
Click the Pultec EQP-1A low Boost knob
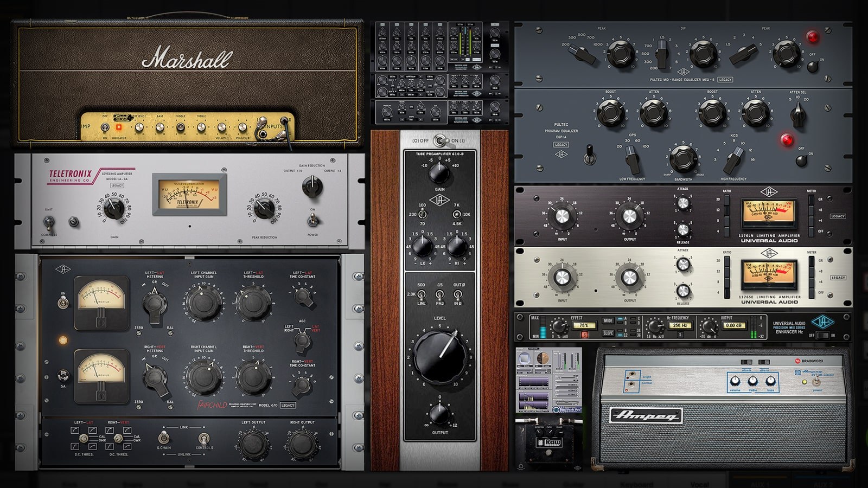click(x=611, y=113)
